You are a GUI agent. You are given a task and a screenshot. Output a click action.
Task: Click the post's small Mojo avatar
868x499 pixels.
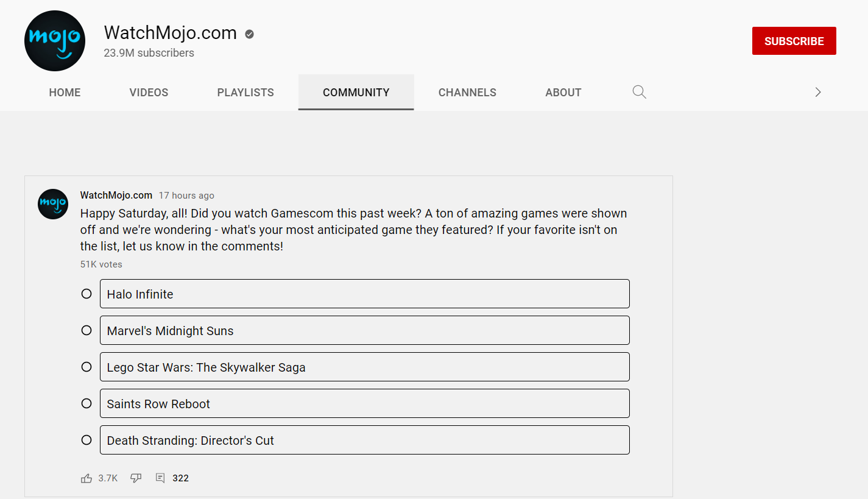coord(53,204)
